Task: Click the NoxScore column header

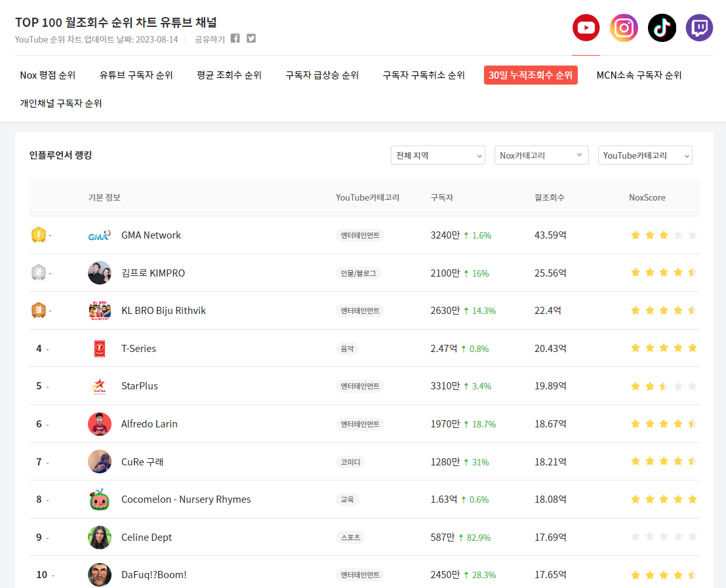Action: (x=647, y=197)
